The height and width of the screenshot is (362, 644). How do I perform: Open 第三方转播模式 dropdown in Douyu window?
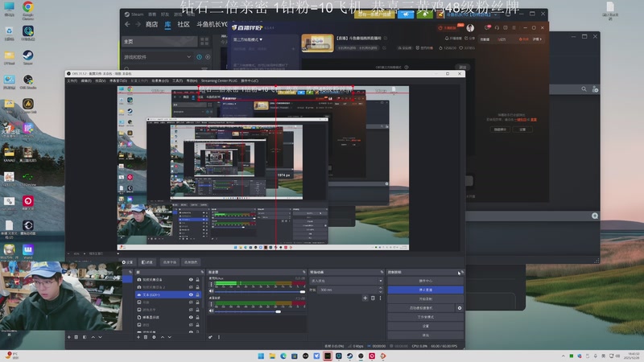point(248,39)
